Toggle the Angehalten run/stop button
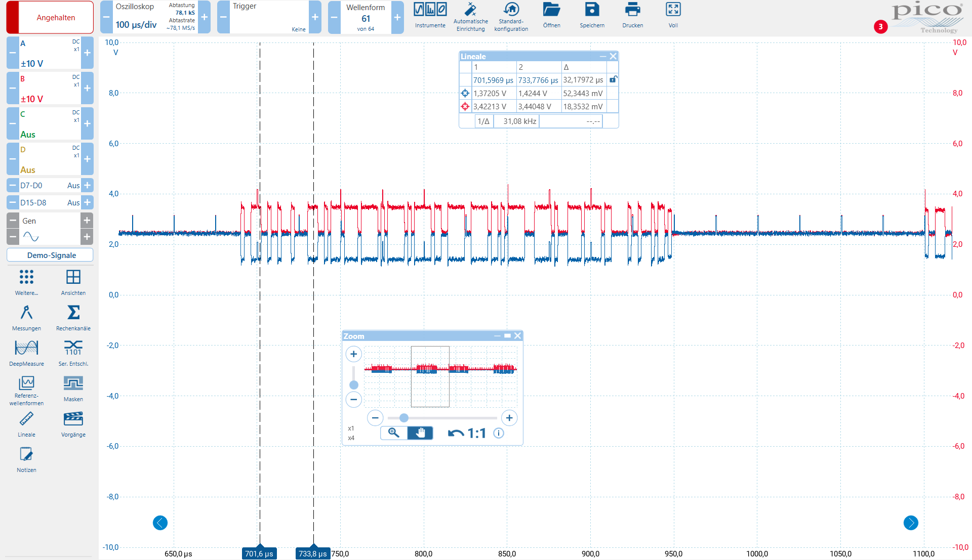 coord(50,17)
